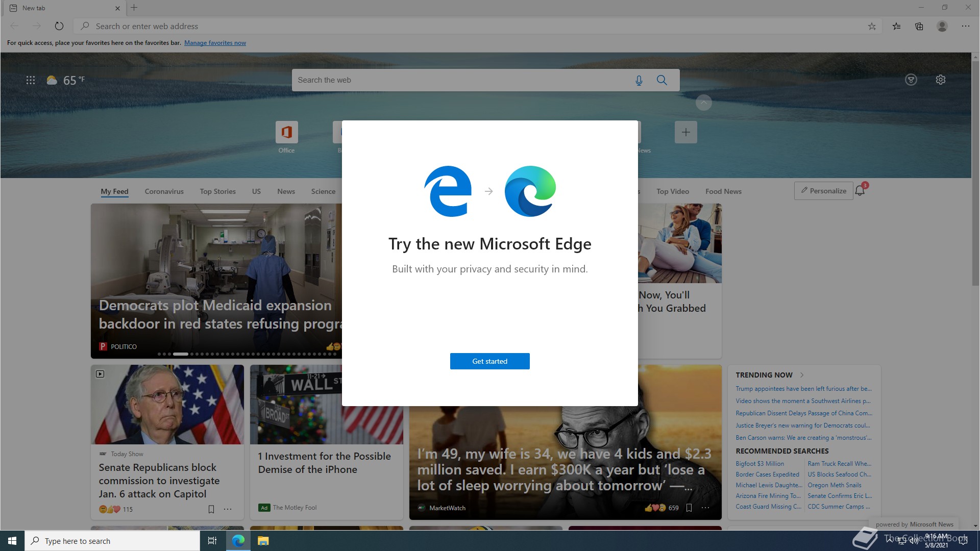Click Type here to search box
This screenshot has height=551, width=980.
click(x=112, y=541)
